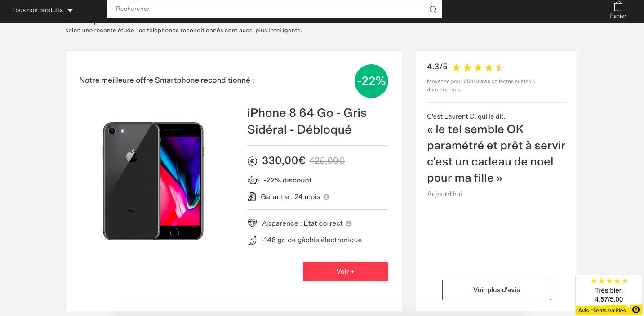The width and height of the screenshot is (644, 316).
Task: Click the euro price icon
Action: coord(253,161)
